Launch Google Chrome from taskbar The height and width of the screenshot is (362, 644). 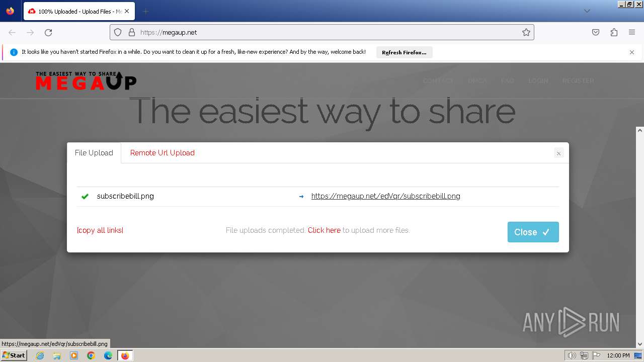point(91,355)
